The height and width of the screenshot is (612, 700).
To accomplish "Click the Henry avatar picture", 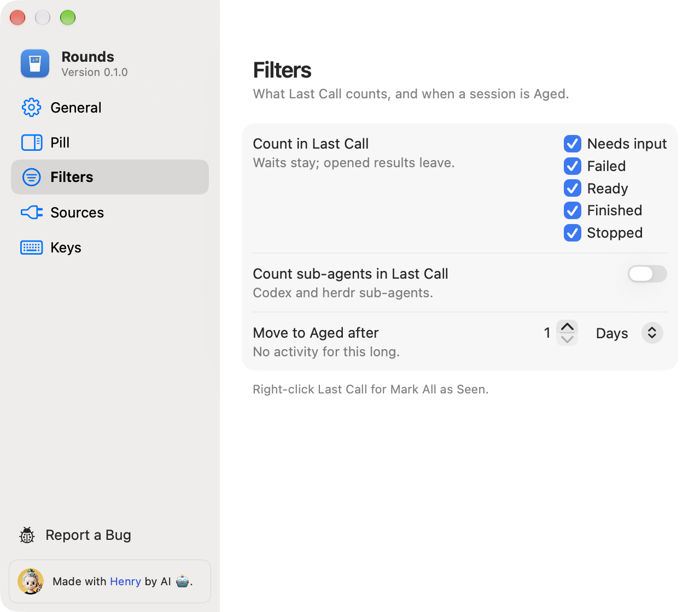I will (31, 581).
